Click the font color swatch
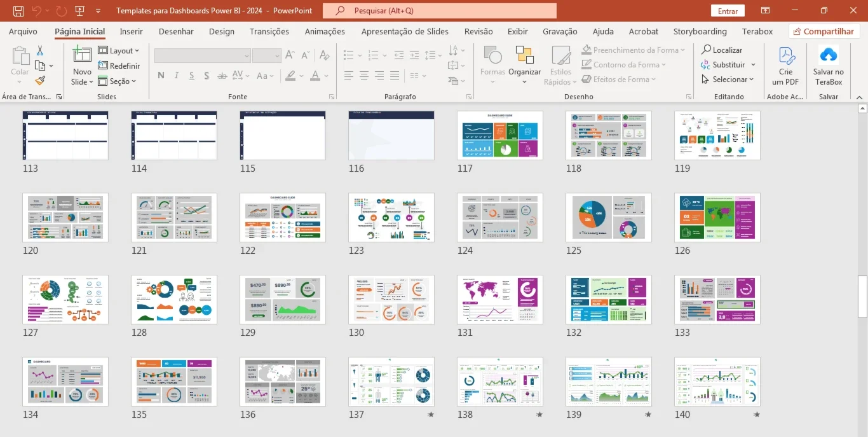This screenshot has height=437, width=868. coord(315,76)
